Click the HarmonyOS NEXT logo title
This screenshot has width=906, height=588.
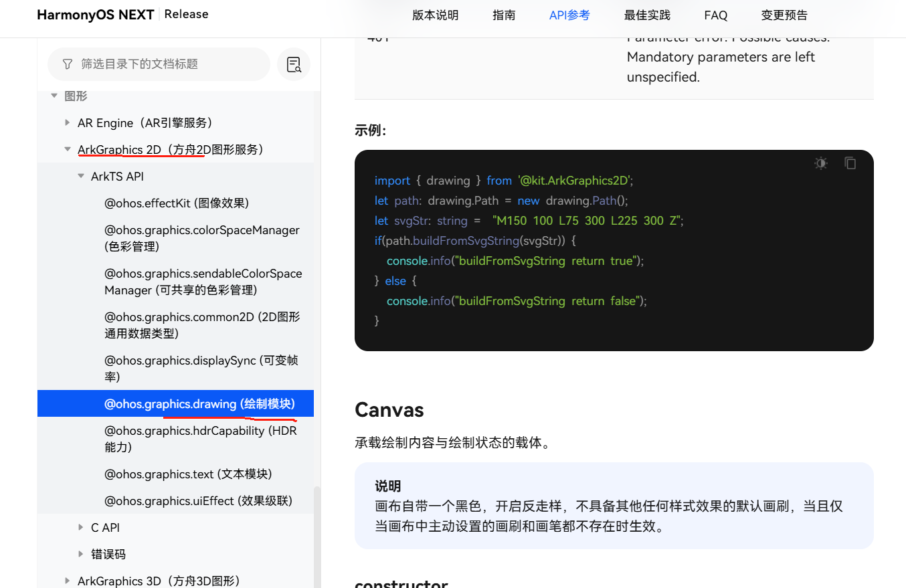click(96, 15)
